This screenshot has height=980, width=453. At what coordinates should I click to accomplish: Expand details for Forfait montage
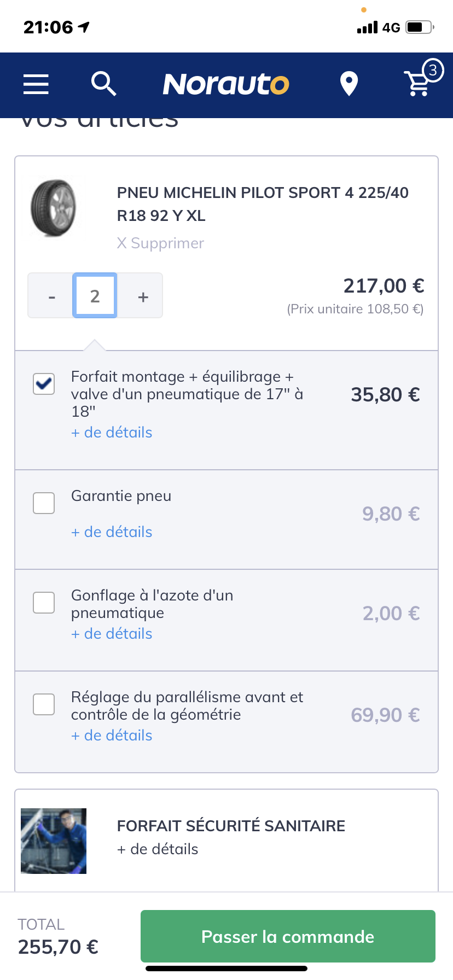(x=112, y=433)
